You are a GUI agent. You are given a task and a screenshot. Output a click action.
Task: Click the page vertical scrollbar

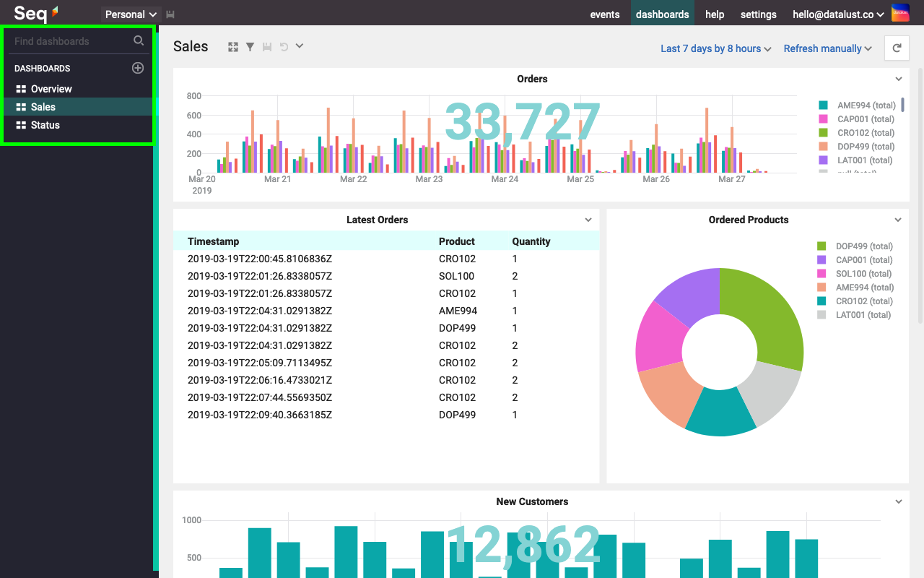pyautogui.click(x=920, y=195)
